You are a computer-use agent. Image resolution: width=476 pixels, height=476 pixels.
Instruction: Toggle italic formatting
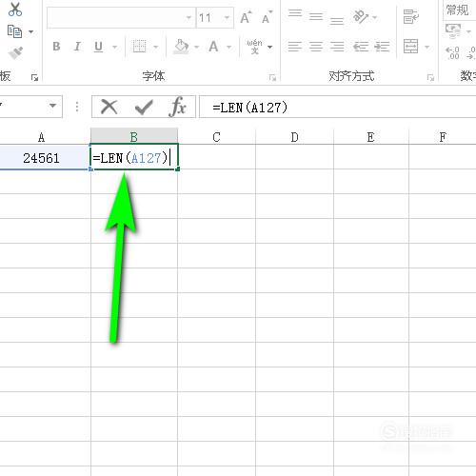[x=77, y=47]
